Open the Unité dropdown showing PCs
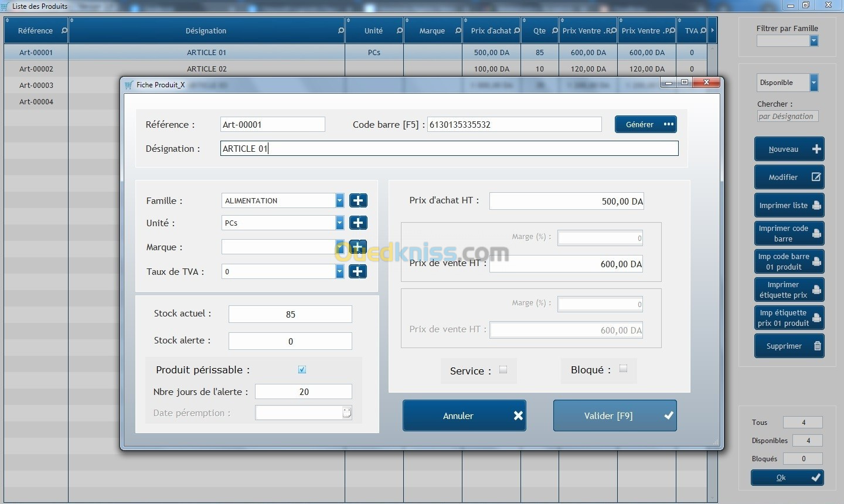This screenshot has width=844, height=504. coord(339,223)
